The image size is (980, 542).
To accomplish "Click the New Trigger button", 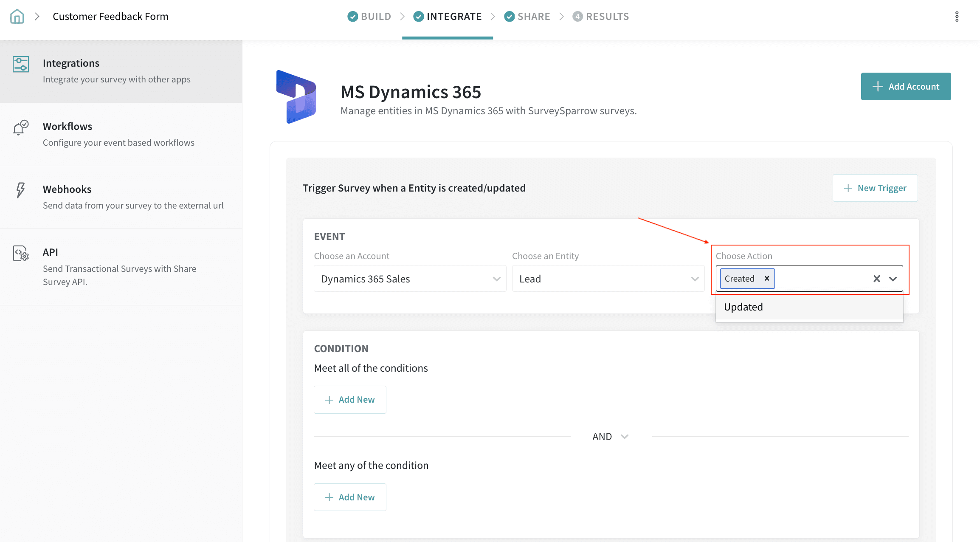I will (875, 188).
